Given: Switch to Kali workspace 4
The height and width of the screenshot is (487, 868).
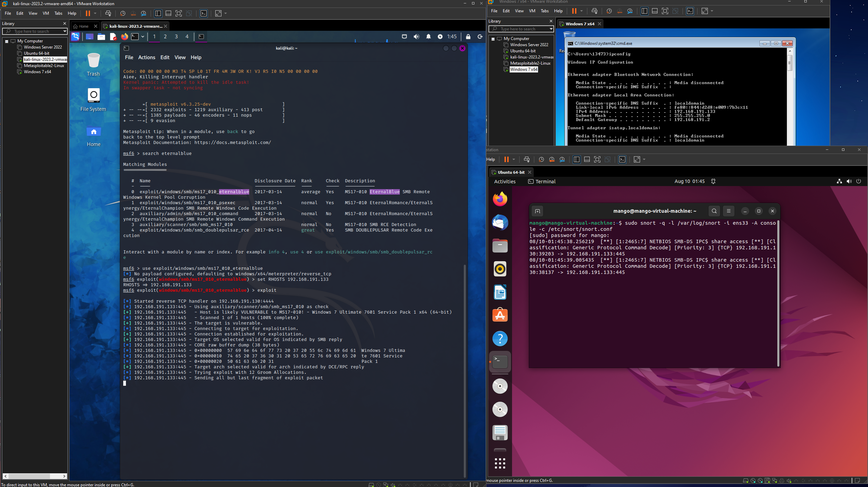Looking at the screenshot, I should click(x=187, y=37).
